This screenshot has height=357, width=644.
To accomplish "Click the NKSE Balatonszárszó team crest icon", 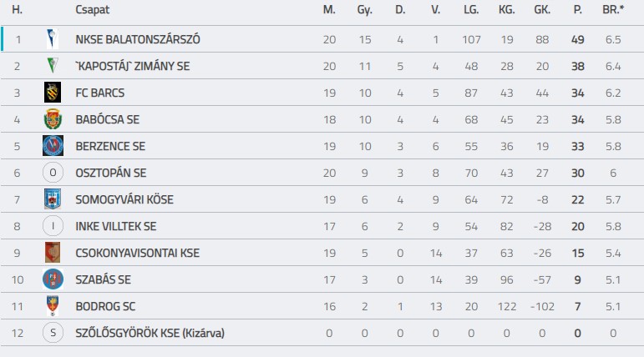I will [53, 39].
